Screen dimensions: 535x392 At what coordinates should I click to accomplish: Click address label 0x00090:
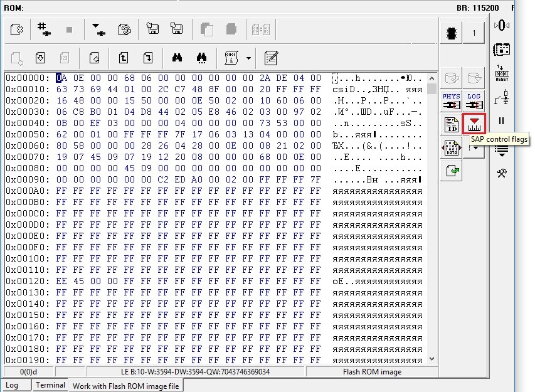[28, 179]
